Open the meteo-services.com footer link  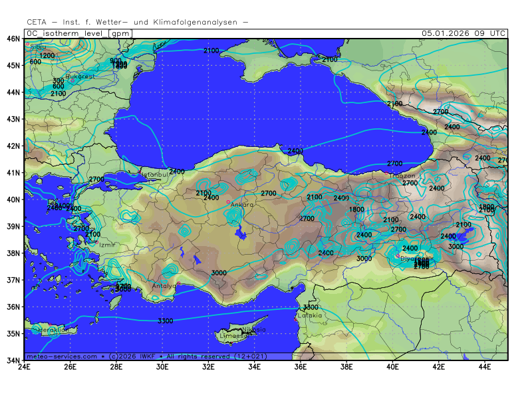pyautogui.click(x=61, y=356)
